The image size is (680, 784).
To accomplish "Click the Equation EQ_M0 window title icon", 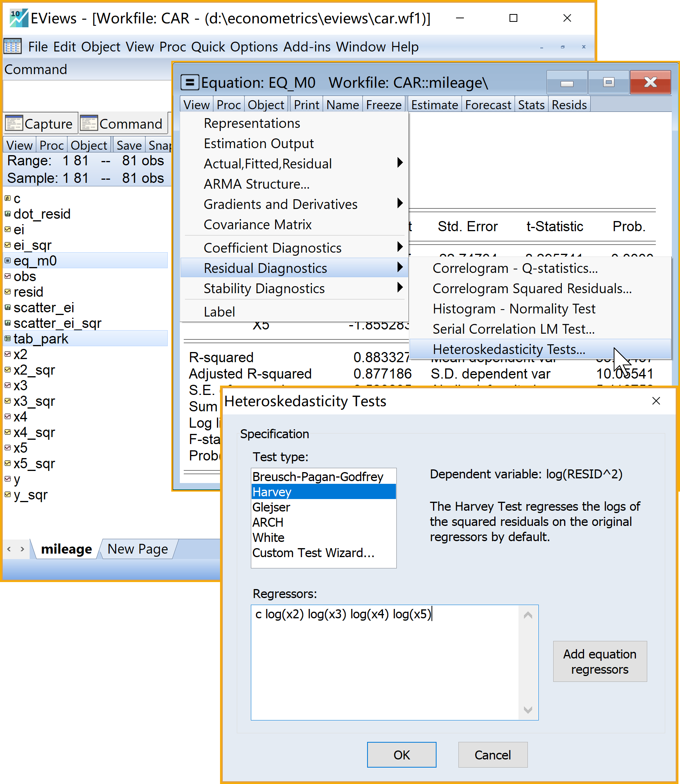I will coord(190,83).
